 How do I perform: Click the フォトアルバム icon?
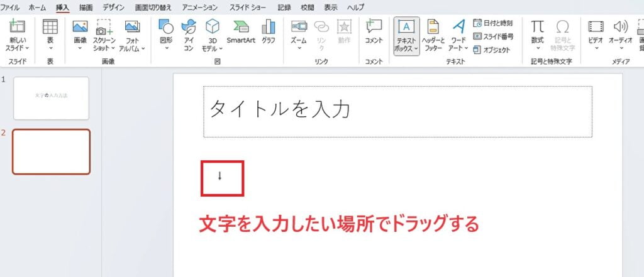tap(132, 35)
